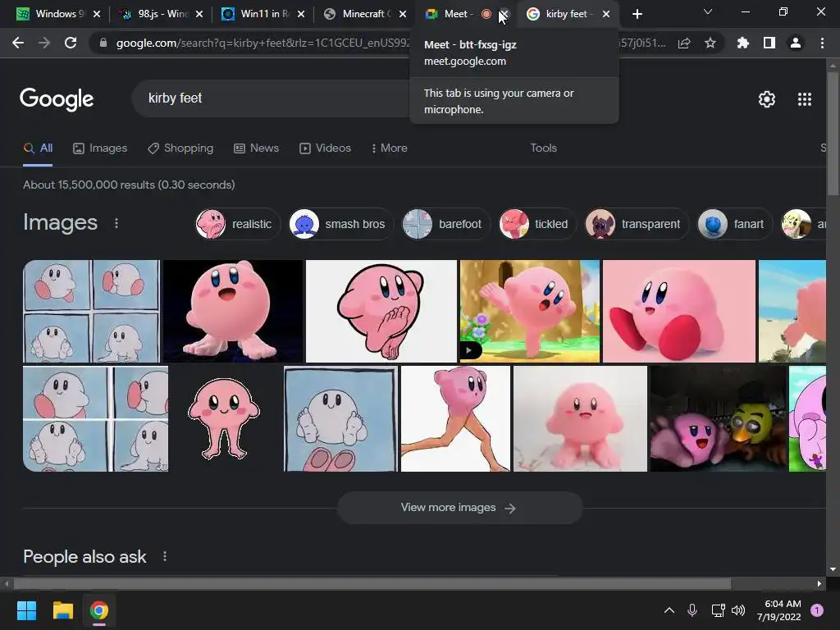Open the clock showing 6:04 AM
This screenshot has height=630, width=840.
[x=779, y=610]
